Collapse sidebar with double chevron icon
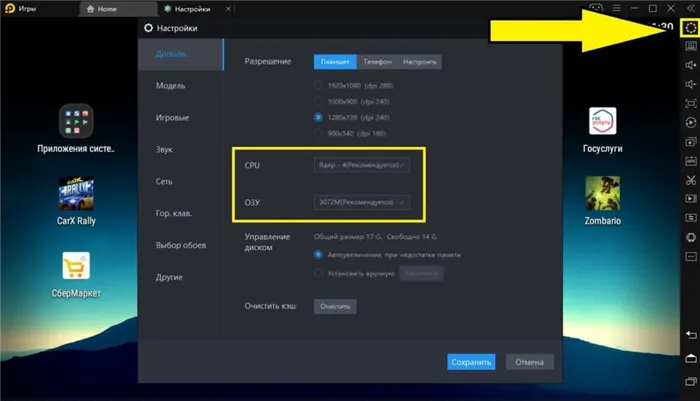700x401 pixels. [x=691, y=8]
